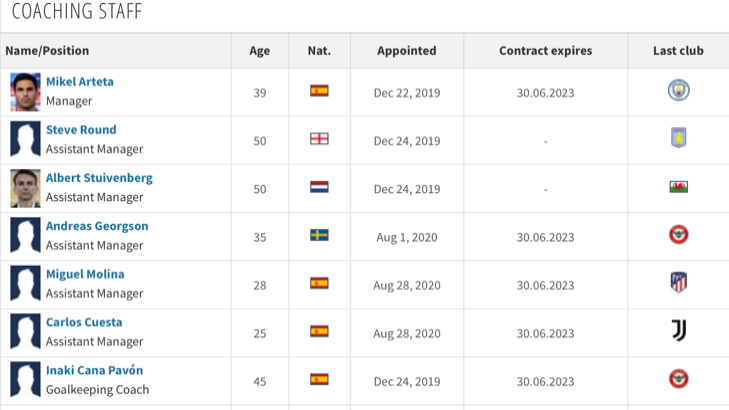Click Steve Round's last club crest
Viewport: 729px width, 410px height.
pyautogui.click(x=678, y=139)
